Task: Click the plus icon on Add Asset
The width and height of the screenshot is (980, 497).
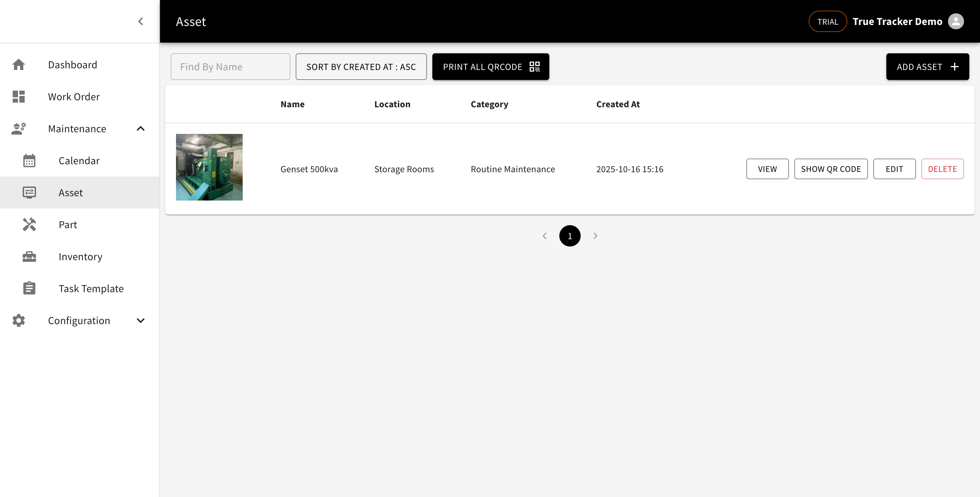Action: pos(955,67)
